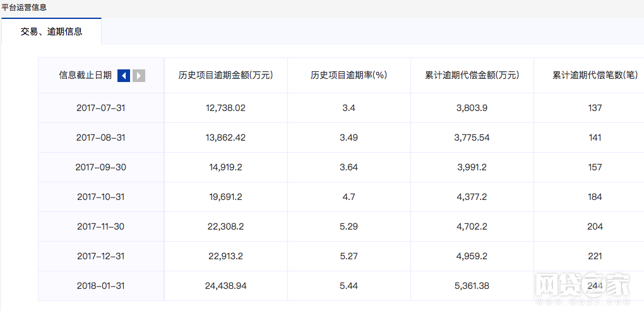Click the blue previous-date arrow icon

pos(124,76)
